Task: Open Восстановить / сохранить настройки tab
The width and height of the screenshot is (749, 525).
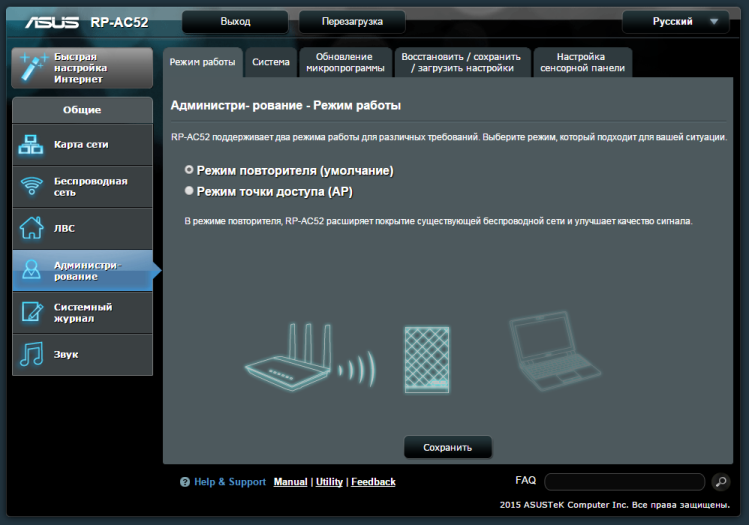Action: [x=462, y=62]
